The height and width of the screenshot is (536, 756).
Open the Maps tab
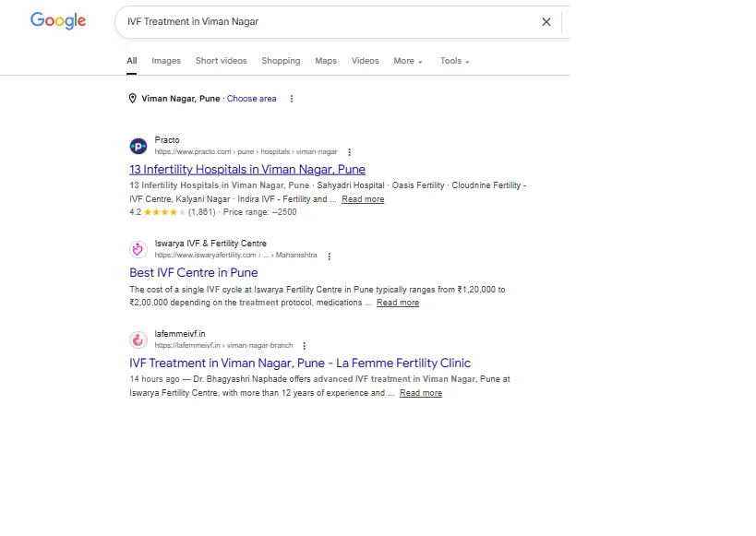click(x=326, y=61)
